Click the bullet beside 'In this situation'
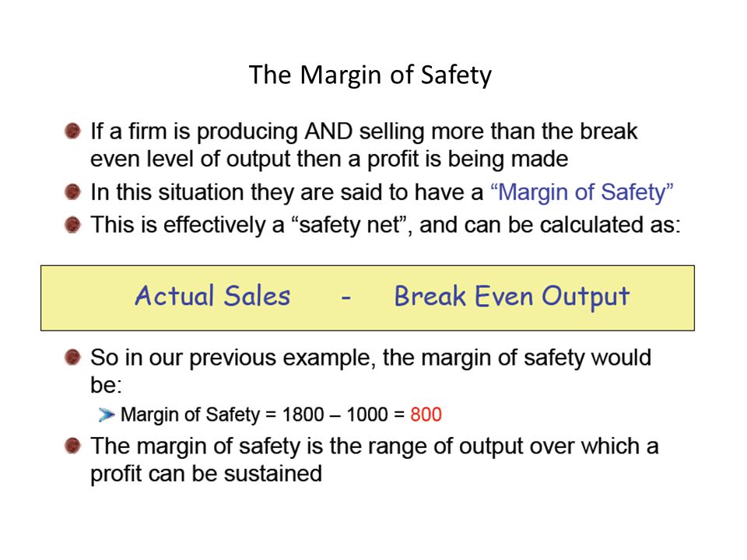Screen dimensions: 747x560 click(x=72, y=191)
